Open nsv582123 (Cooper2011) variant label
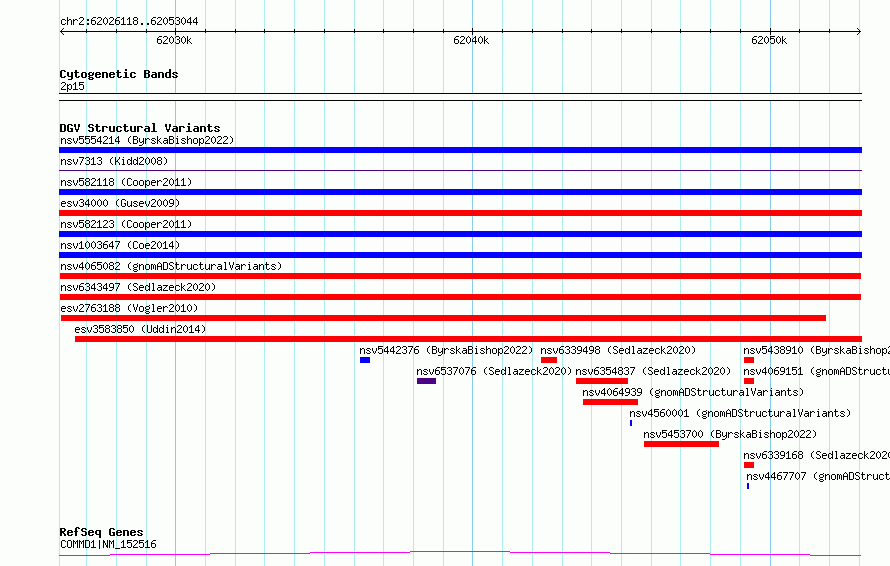The height and width of the screenshot is (566, 890). (x=126, y=224)
